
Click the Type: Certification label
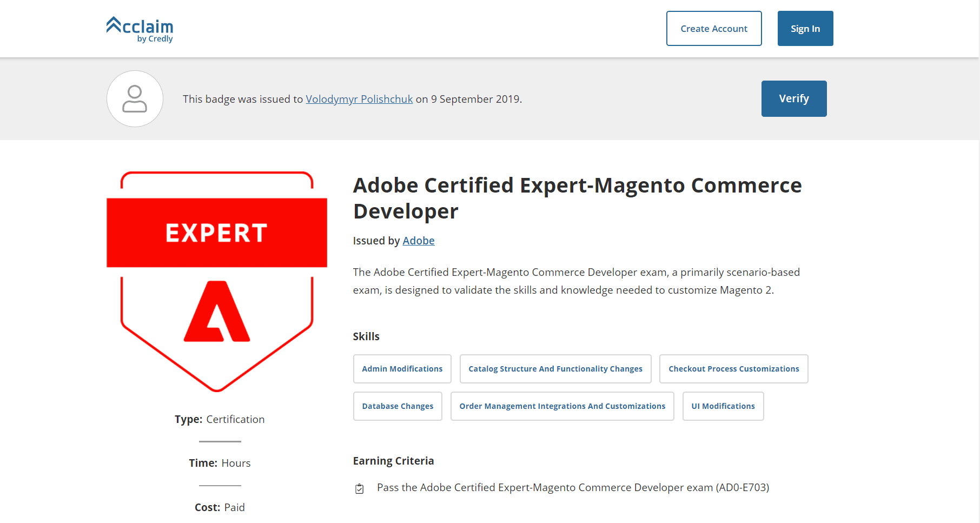click(x=220, y=419)
